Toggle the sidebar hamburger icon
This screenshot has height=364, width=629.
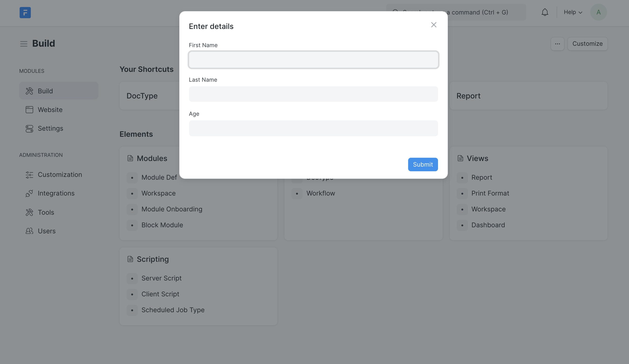pyautogui.click(x=24, y=44)
